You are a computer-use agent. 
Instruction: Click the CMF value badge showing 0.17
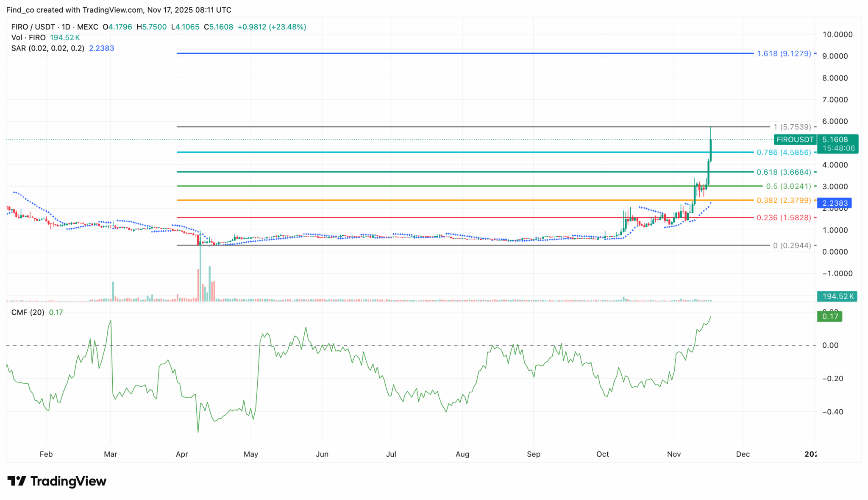(830, 316)
